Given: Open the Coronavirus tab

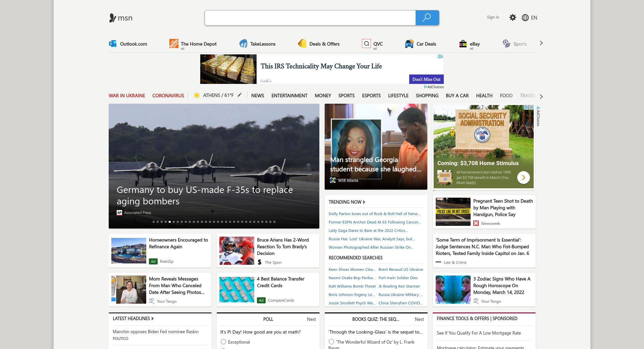Looking at the screenshot, I should 168,96.
